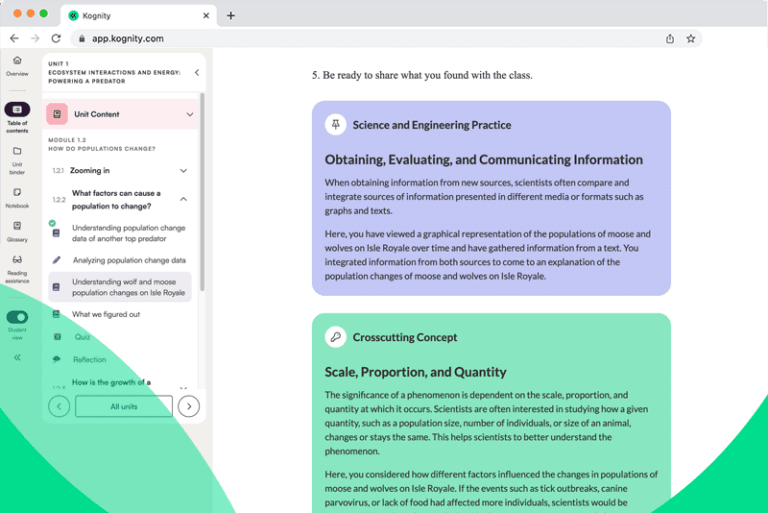Open the Glossary icon

click(17, 227)
